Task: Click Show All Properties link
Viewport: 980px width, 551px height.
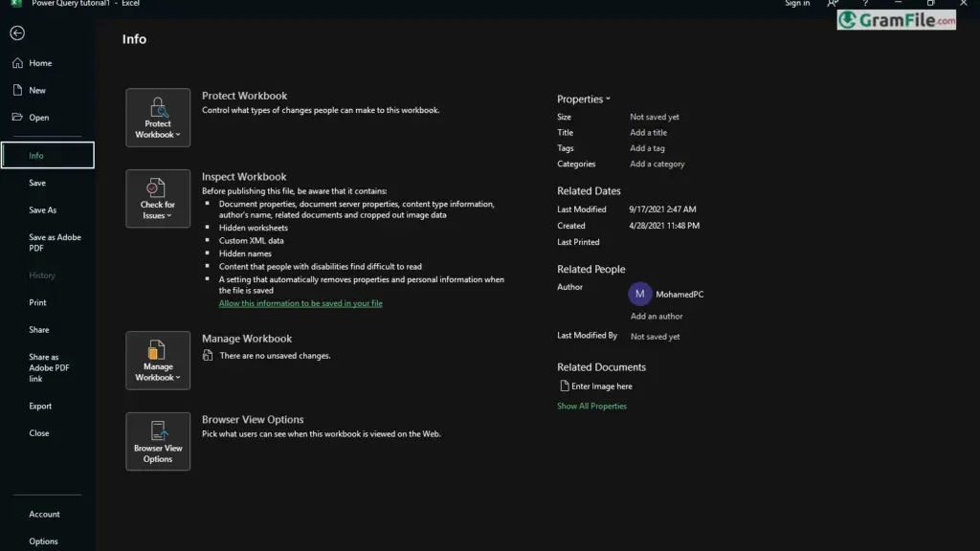Action: coord(591,406)
